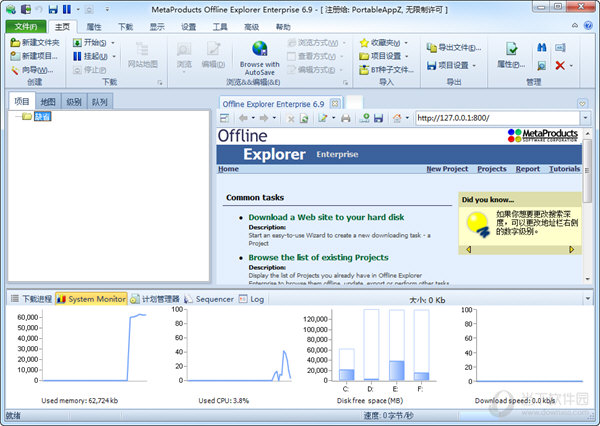600x426 pixels.
Task: Toggle browser panel layout icon
Action: click(x=224, y=118)
